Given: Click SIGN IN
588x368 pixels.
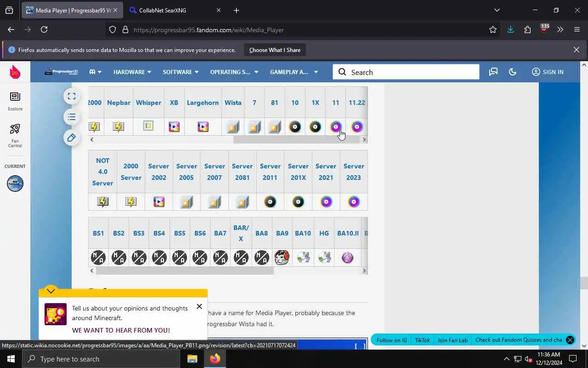Looking at the screenshot, I should pyautogui.click(x=548, y=72).
